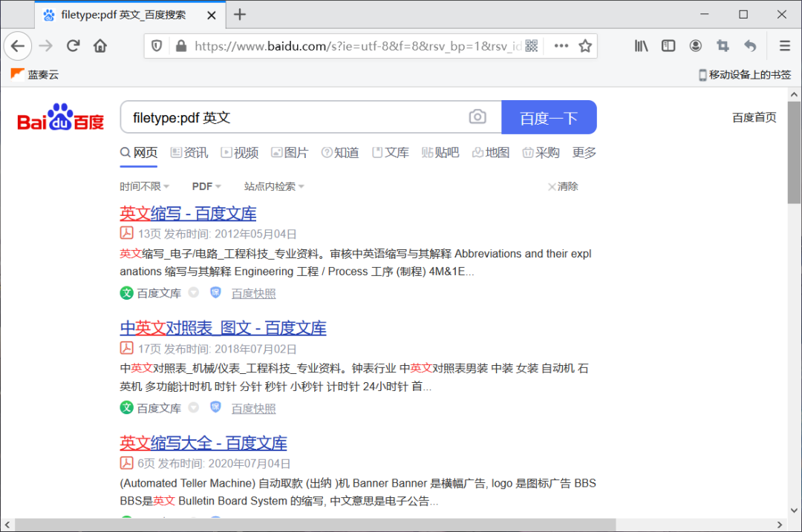This screenshot has width=802, height=532.
Task: Open the Firefox hamburger menu
Action: [784, 45]
